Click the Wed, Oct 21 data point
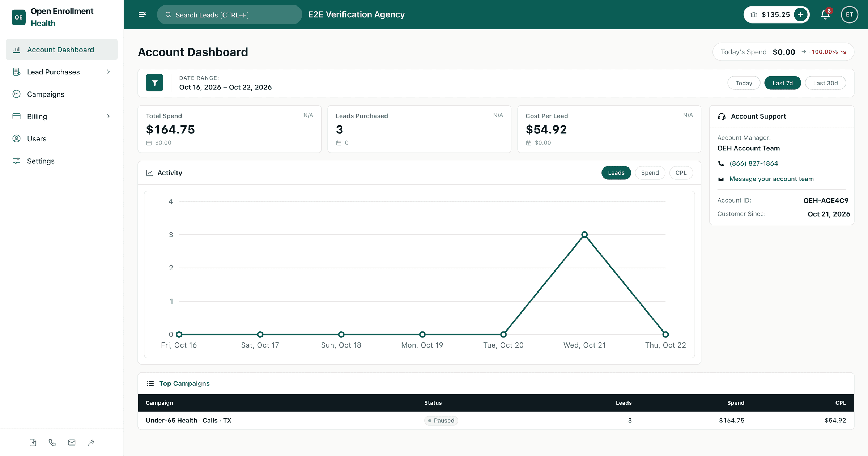This screenshot has width=868, height=456. [x=584, y=235]
